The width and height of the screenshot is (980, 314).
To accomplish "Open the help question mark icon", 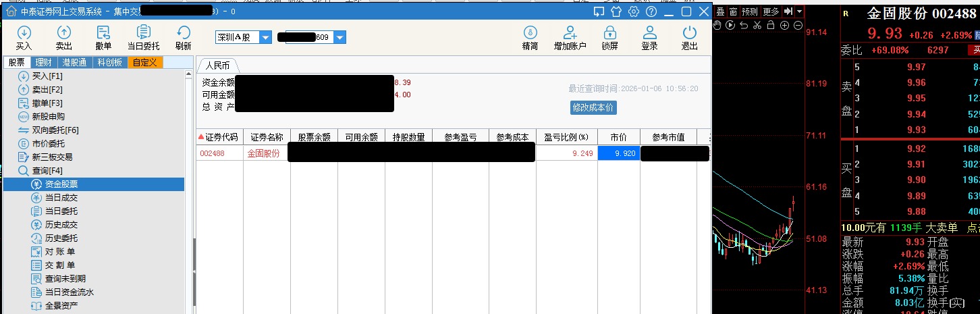I will click(x=651, y=11).
